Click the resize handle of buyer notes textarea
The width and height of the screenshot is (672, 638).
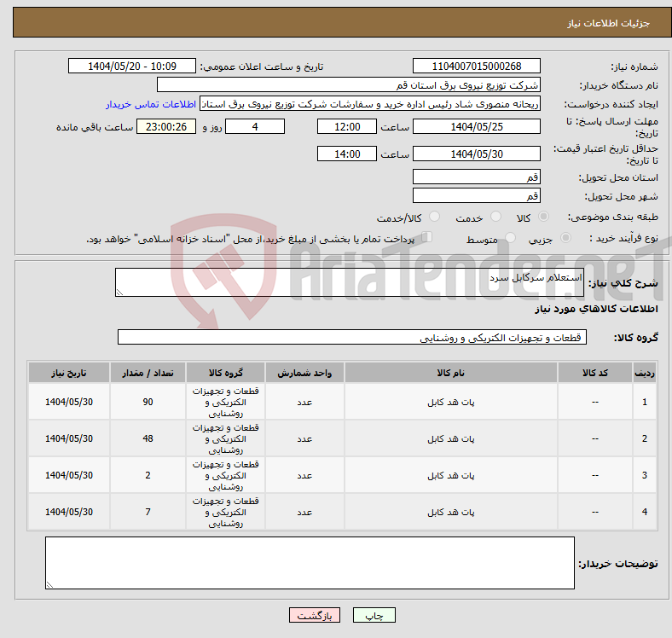(49, 585)
